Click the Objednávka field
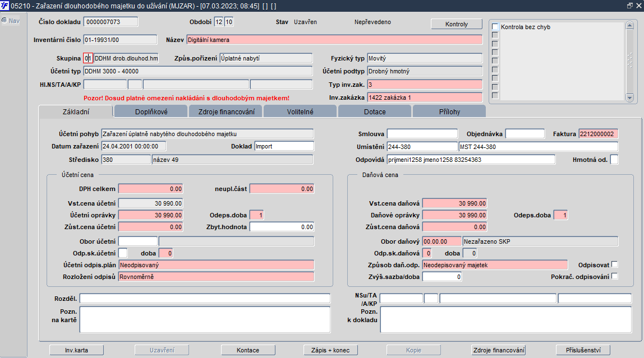The image size is (644, 358). click(x=525, y=134)
